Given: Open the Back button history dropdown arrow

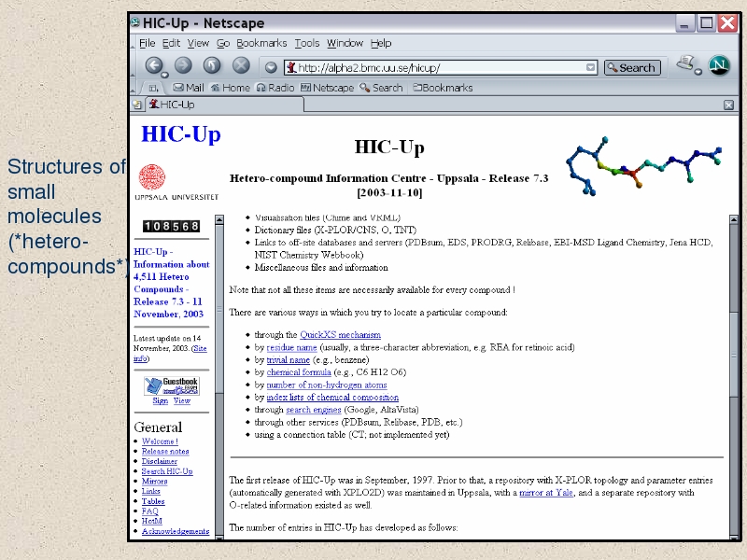Looking at the screenshot, I should [x=165, y=75].
